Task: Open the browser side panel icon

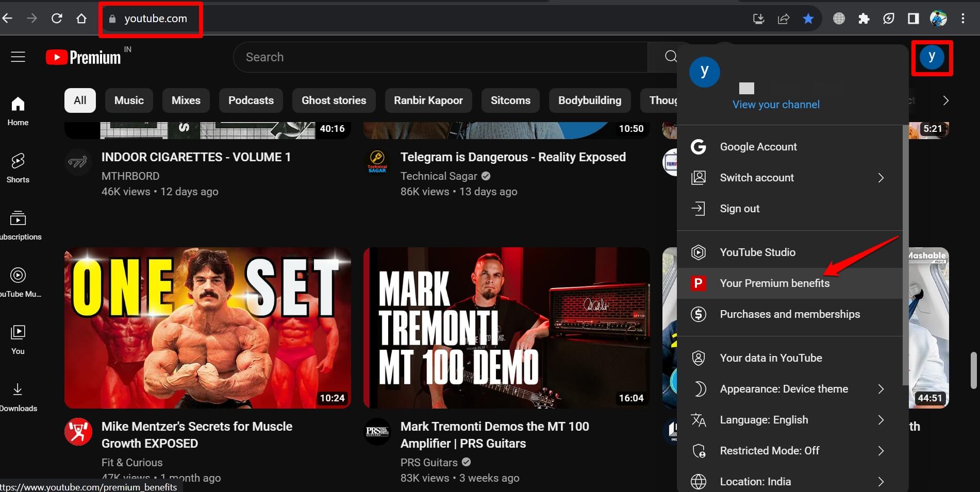Action: [913, 19]
